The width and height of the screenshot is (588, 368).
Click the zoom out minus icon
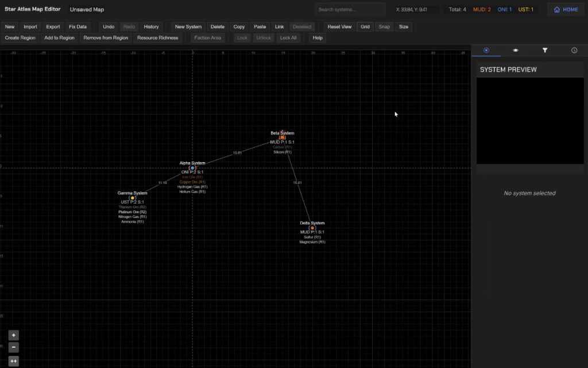[13, 347]
